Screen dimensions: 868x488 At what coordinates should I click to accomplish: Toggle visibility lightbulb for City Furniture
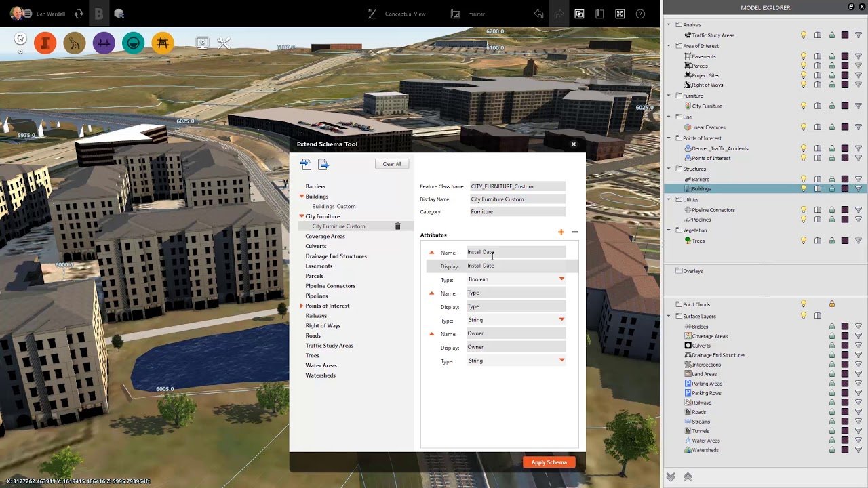coord(804,106)
